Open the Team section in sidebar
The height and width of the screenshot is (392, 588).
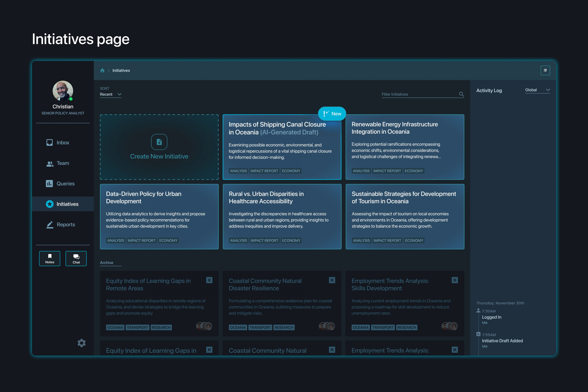[x=62, y=163]
